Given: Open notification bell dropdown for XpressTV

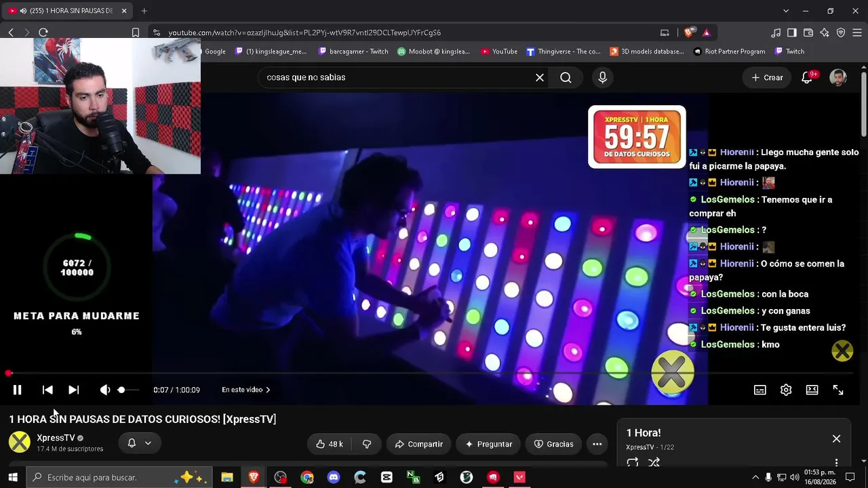Looking at the screenshot, I should 140,443.
